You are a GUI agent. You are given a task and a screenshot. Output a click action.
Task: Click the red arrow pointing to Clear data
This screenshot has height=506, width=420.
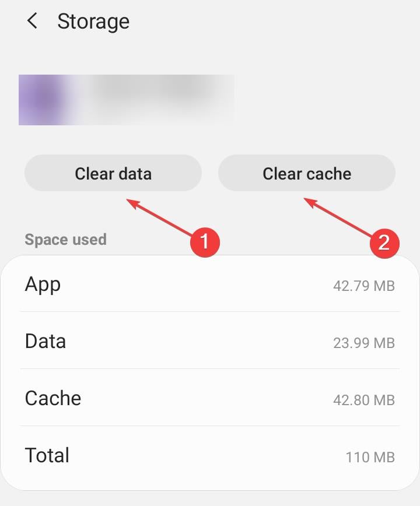[160, 216]
